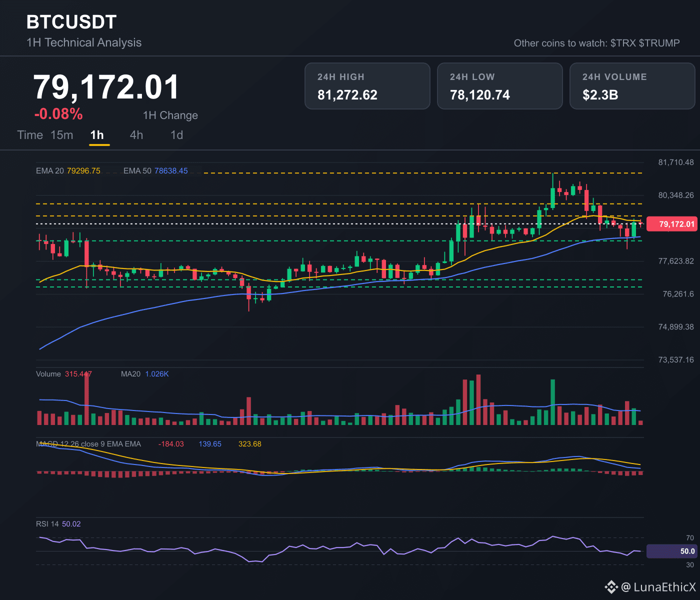This screenshot has width=700, height=600.
Task: Click the $TRX coin mention
Action: click(623, 43)
